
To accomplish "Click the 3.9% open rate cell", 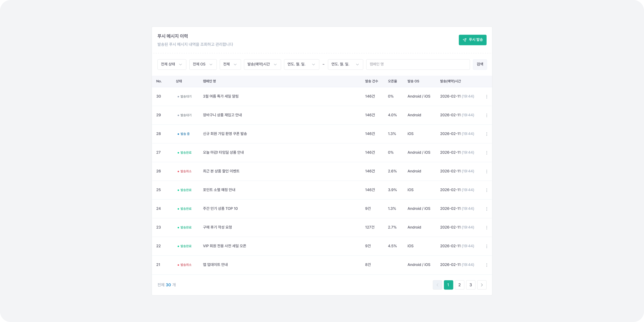I will coord(392,190).
